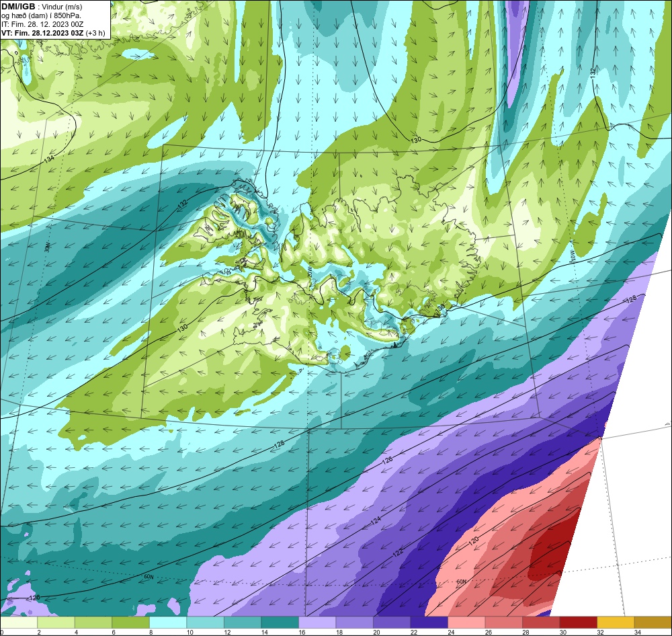Click the '132' contour label west of the Westfjords

click(183, 203)
